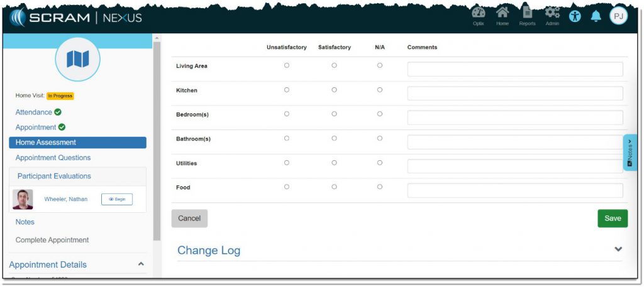
Task: Expand the Change Log section
Action: (x=618, y=249)
